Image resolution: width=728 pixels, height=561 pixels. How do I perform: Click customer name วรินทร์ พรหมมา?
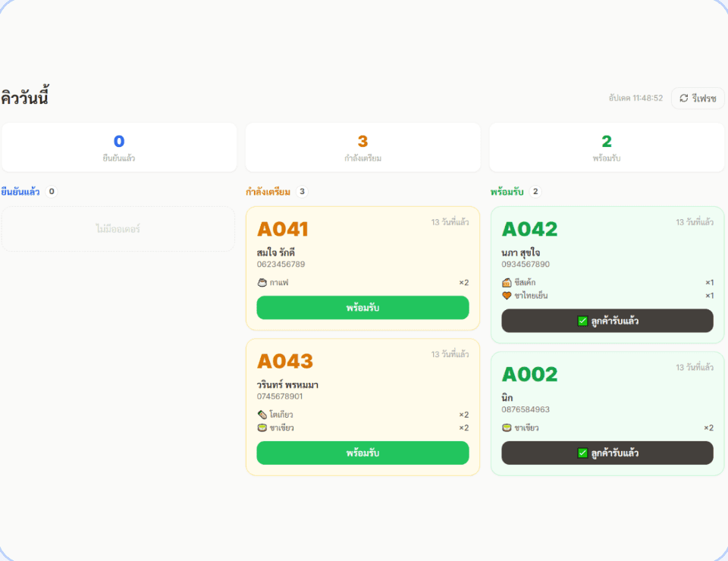pos(287,384)
